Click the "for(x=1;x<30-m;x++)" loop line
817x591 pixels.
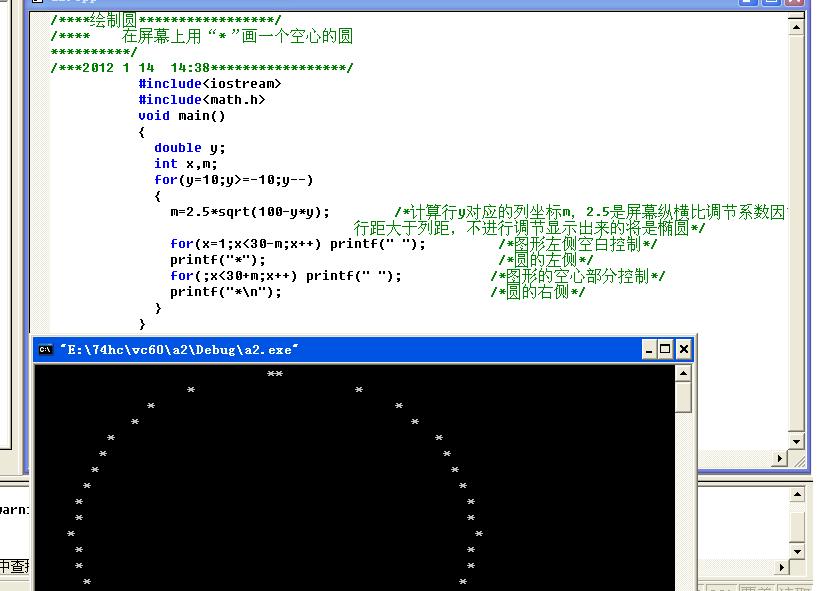(x=298, y=244)
